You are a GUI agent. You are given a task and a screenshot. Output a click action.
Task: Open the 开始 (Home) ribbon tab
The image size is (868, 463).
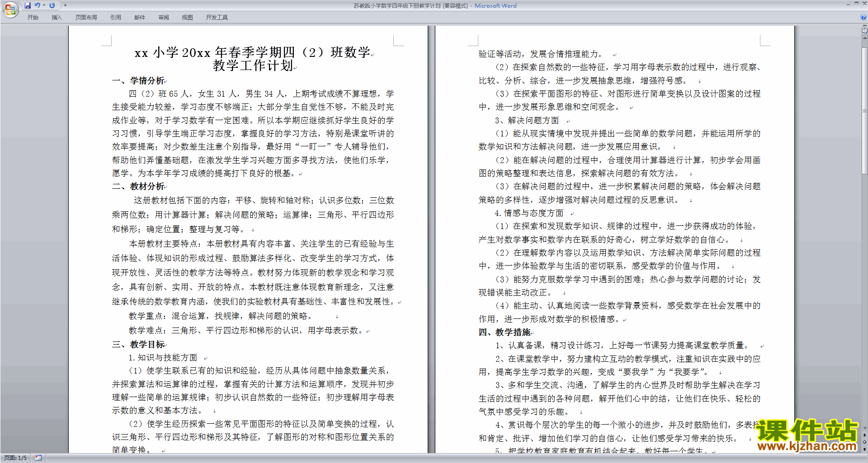[x=33, y=18]
